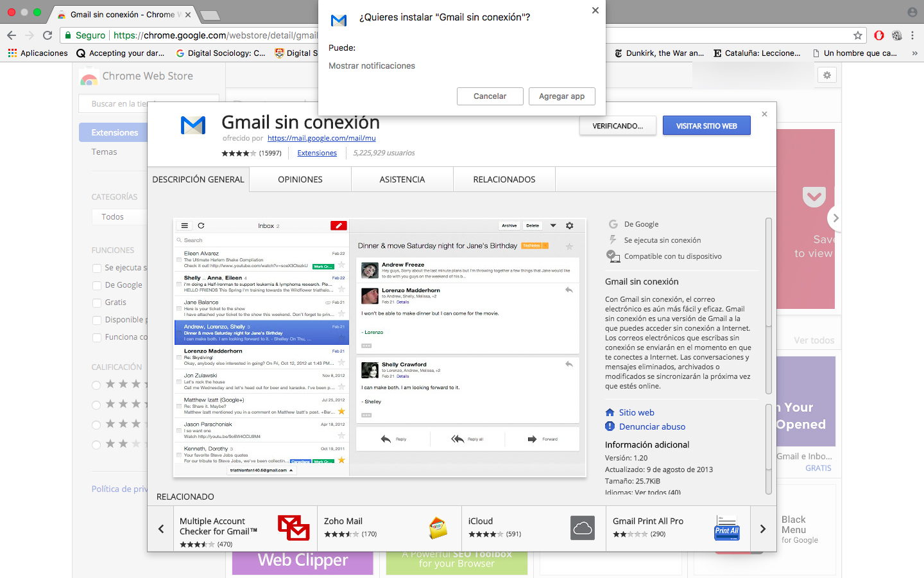
Task: Open the ASISTENCIA tab
Action: (402, 179)
